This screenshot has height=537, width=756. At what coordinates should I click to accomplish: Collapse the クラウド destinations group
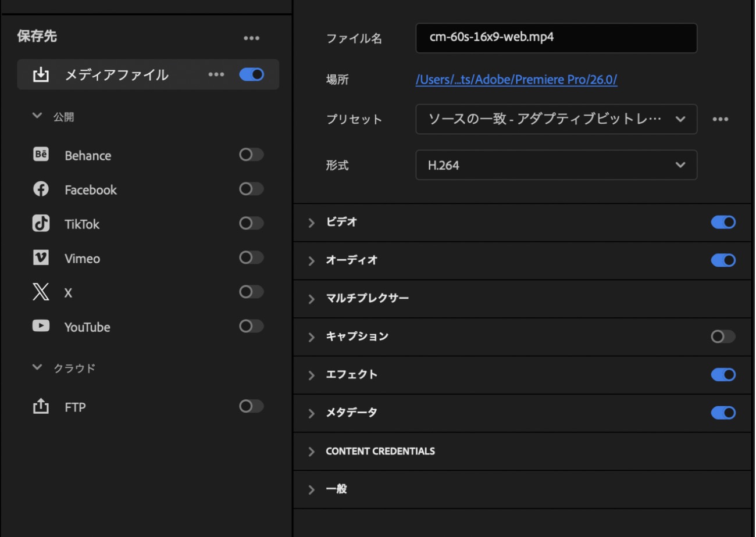point(38,367)
